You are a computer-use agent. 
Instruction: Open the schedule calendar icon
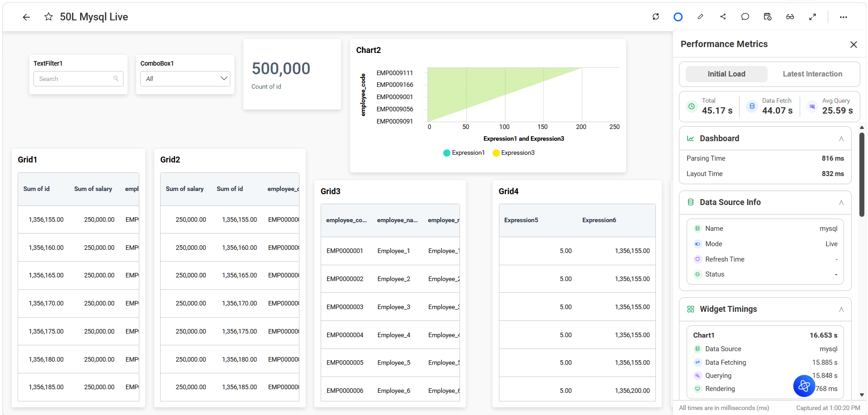(768, 17)
